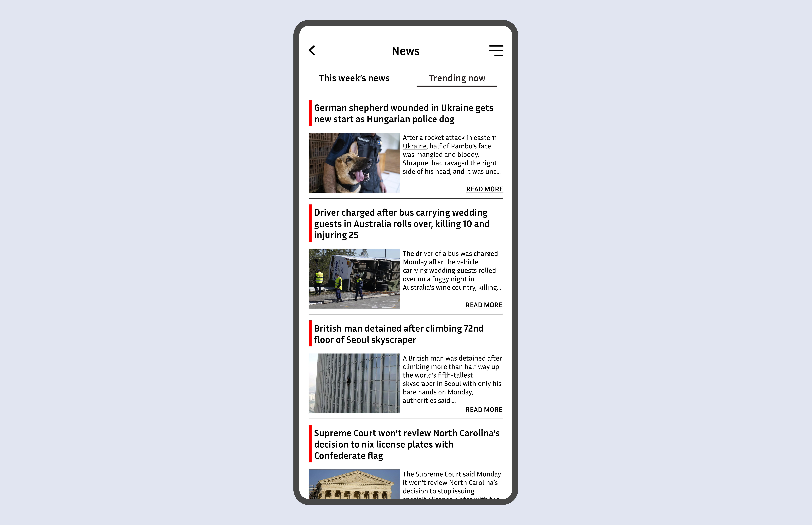Tap the Seoul skyscraper thumbnail
The width and height of the screenshot is (812, 525).
(x=353, y=383)
